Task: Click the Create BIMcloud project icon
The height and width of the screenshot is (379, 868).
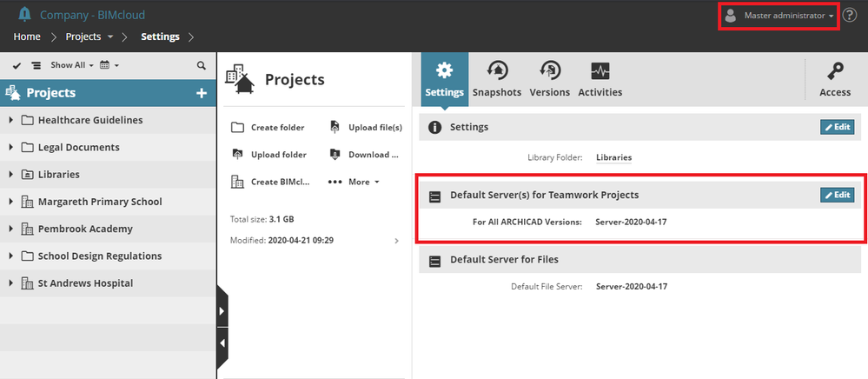Action: (237, 182)
